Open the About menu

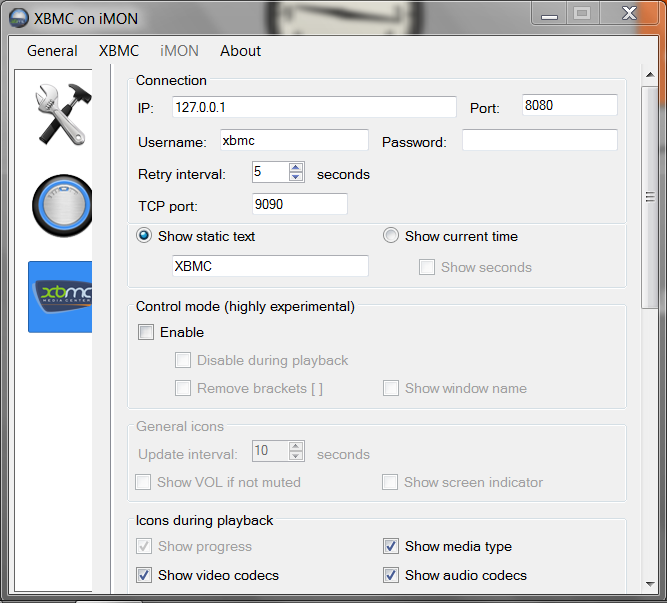coord(240,51)
